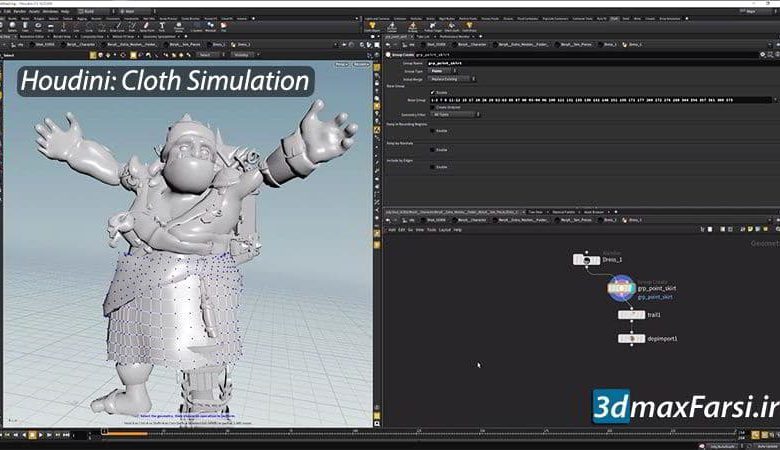Image resolution: width=780 pixels, height=450 pixels.
Task: Expand the Base Group selection arrow
Action: coord(775,100)
